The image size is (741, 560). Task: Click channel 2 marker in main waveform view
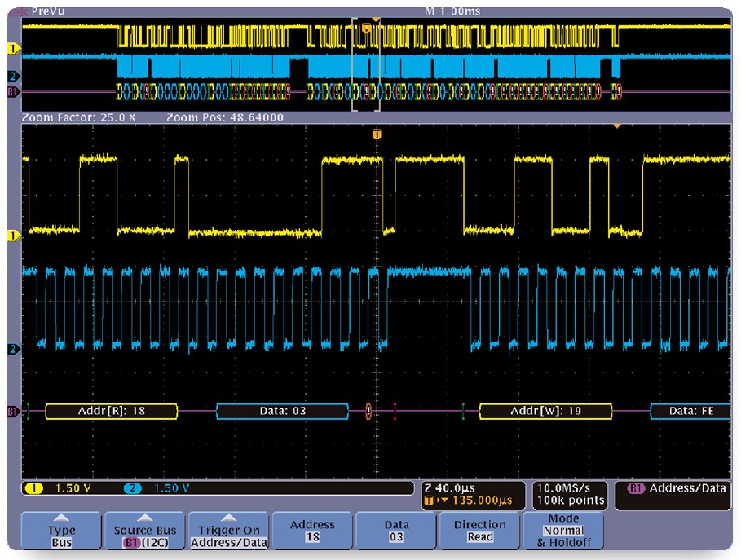click(x=13, y=350)
